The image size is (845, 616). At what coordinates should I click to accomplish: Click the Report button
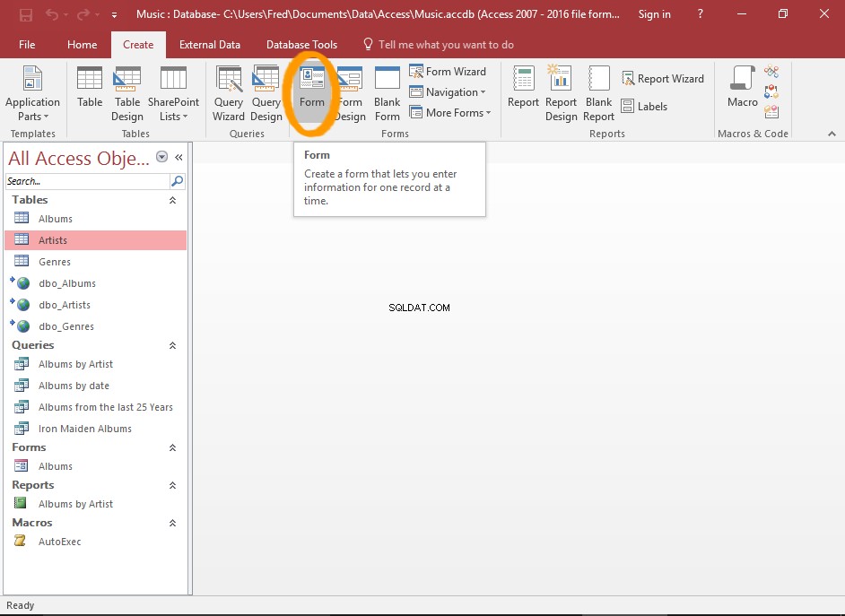point(523,87)
